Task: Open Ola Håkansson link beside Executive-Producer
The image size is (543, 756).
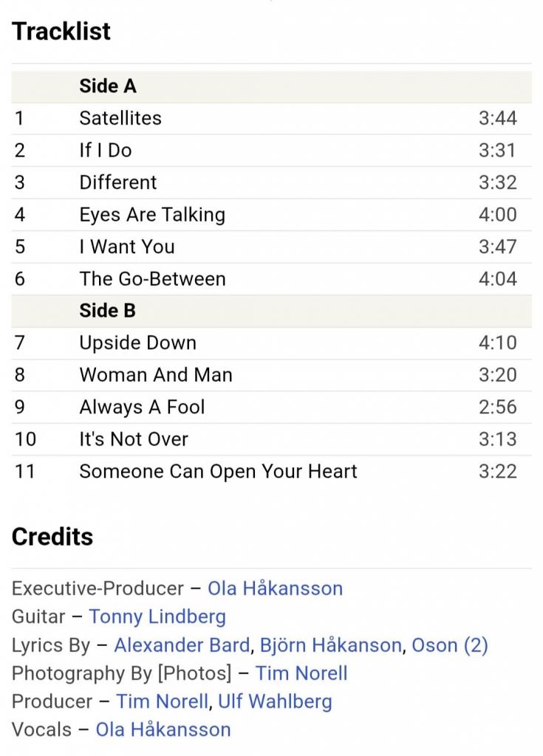Action: [275, 588]
